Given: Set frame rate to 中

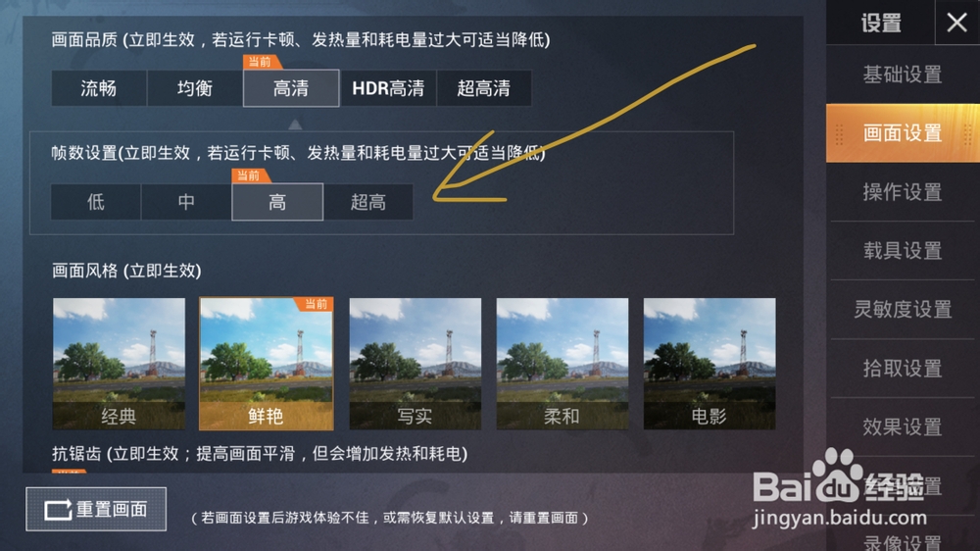Looking at the screenshot, I should [x=186, y=202].
